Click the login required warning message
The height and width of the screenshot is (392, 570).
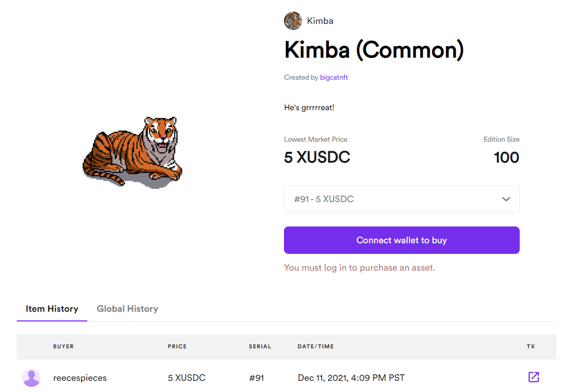coord(360,268)
